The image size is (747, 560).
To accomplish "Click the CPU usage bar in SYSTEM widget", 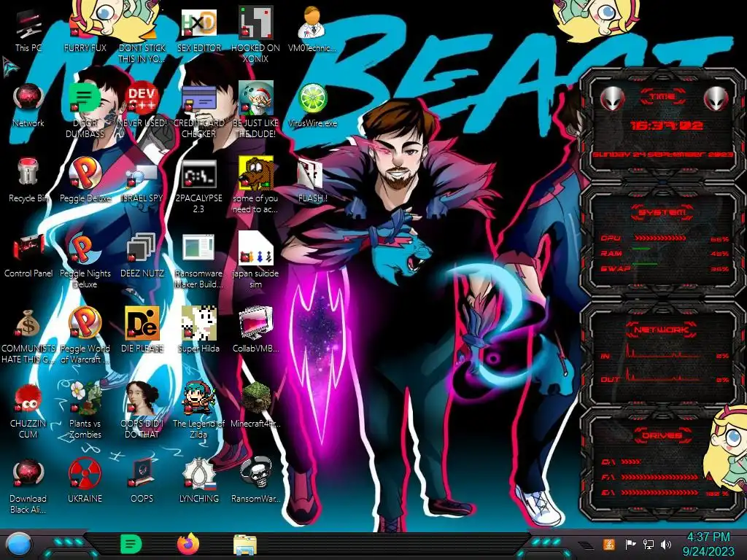I will [660, 238].
